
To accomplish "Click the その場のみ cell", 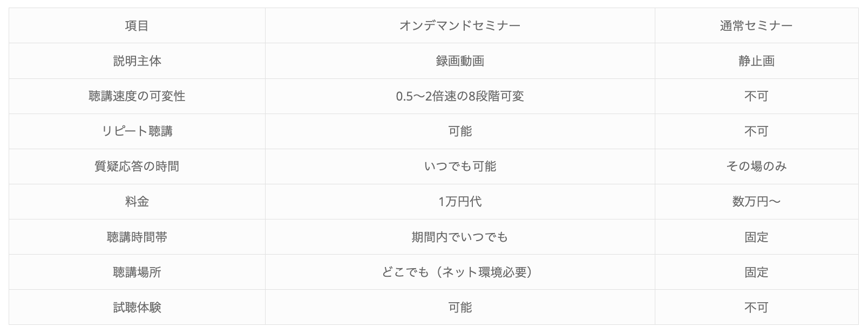I will click(756, 166).
